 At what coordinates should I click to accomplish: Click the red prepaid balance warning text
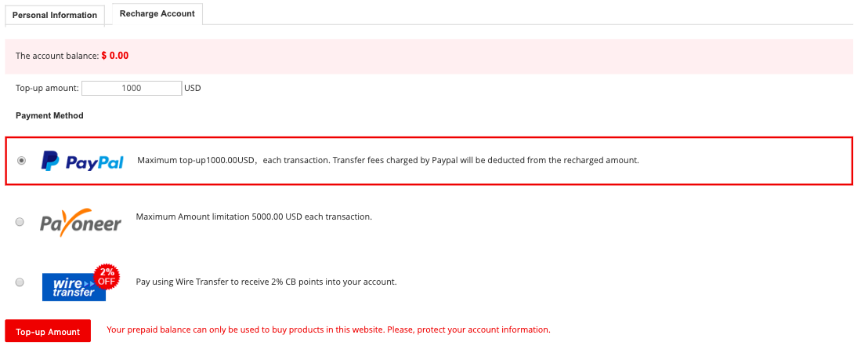[328, 330]
